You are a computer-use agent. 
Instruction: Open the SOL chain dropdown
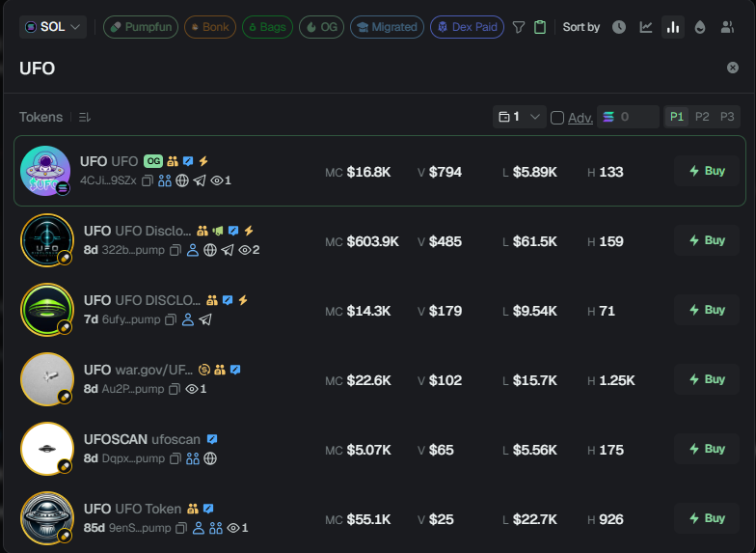(53, 27)
